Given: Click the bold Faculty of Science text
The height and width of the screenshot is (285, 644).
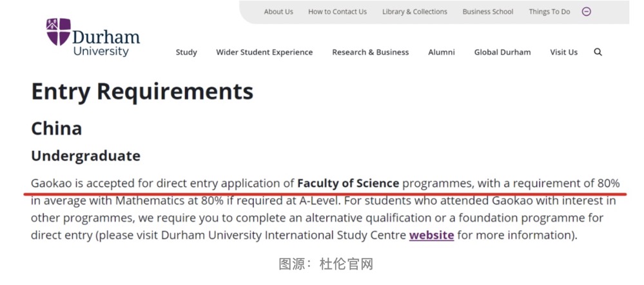Looking at the screenshot, I should [348, 183].
